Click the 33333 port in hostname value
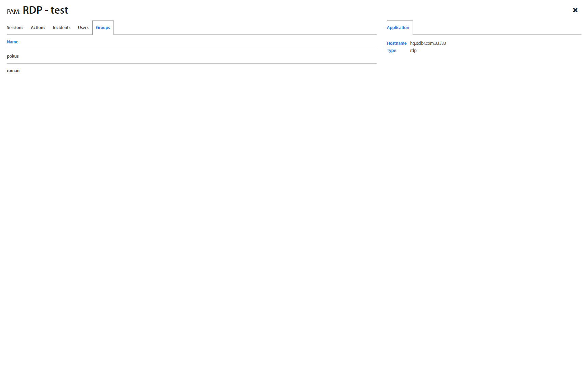Viewport: 588px width, 369px height. click(x=440, y=43)
